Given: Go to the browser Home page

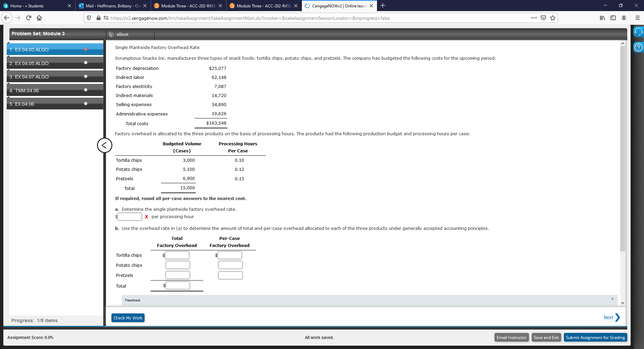Looking at the screenshot, I should [39, 18].
